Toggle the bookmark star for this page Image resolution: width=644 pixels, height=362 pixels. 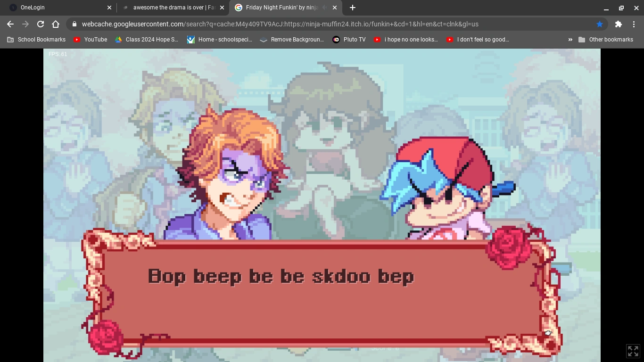(x=600, y=24)
